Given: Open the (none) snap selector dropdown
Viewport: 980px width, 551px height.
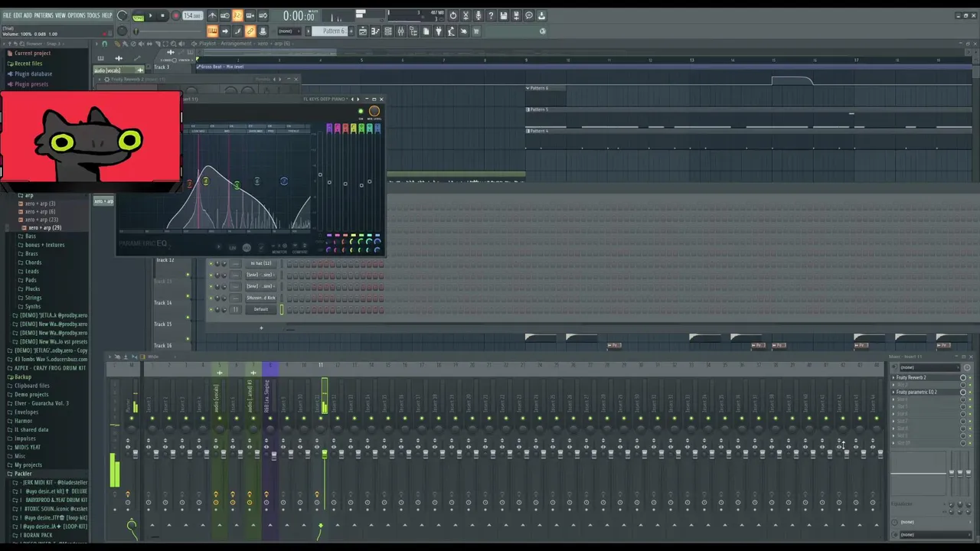Looking at the screenshot, I should (289, 31).
